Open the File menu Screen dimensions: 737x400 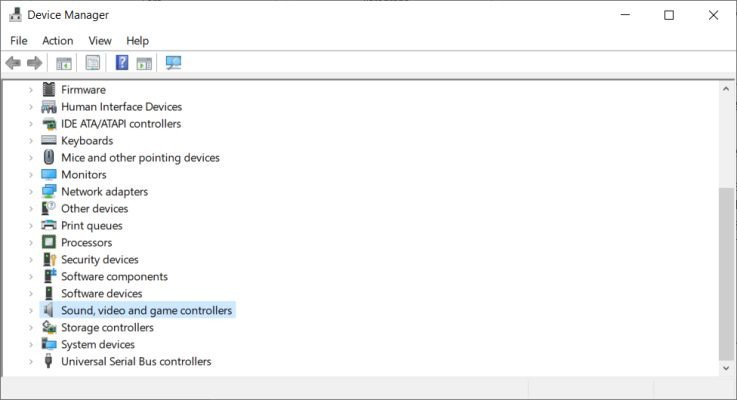tap(19, 40)
